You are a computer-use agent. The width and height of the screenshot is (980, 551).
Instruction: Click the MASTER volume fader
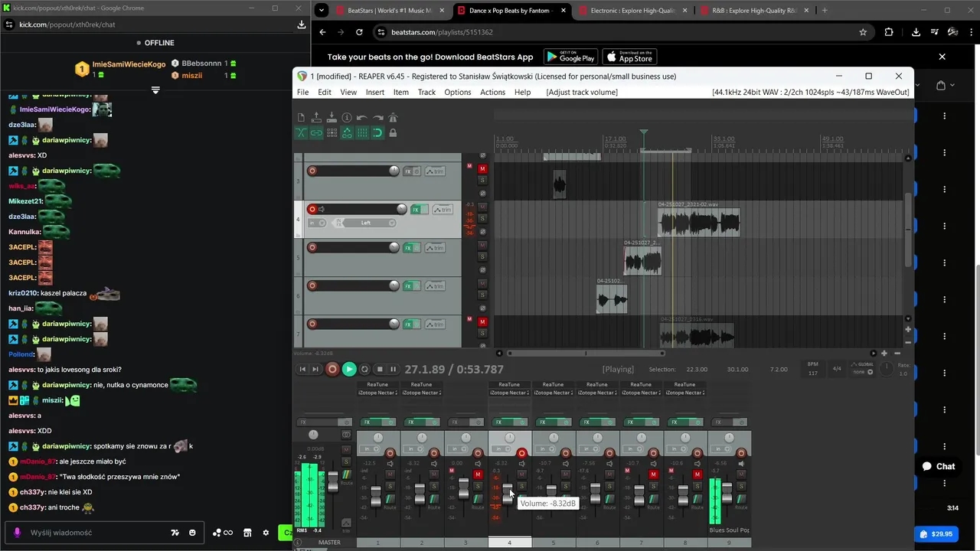click(333, 481)
